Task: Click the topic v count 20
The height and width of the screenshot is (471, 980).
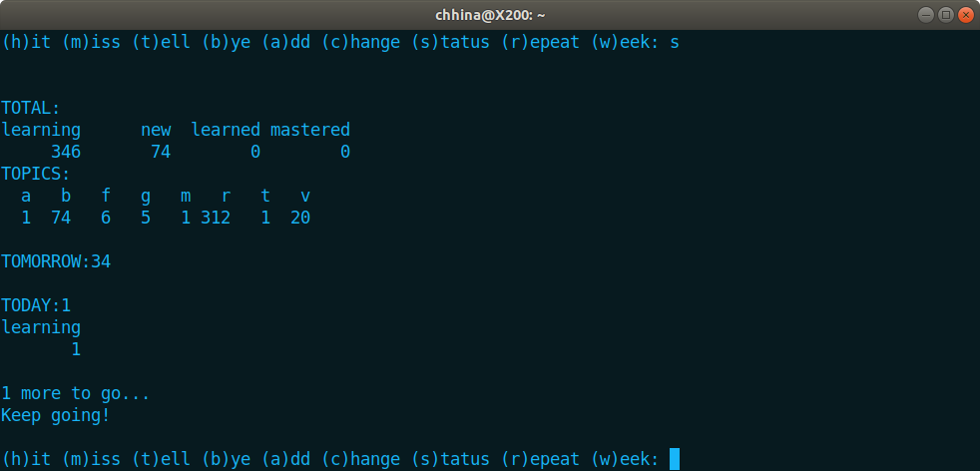Action: pyautogui.click(x=300, y=218)
